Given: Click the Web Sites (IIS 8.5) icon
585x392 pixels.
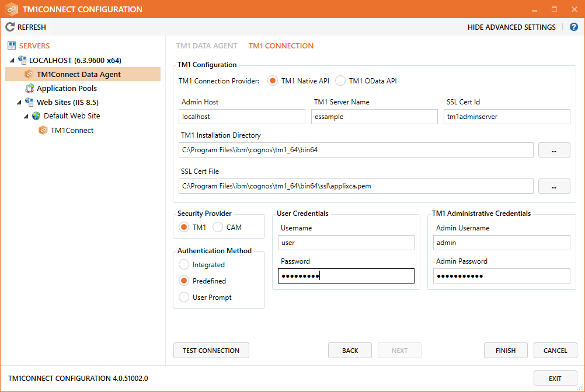Looking at the screenshot, I should [29, 102].
